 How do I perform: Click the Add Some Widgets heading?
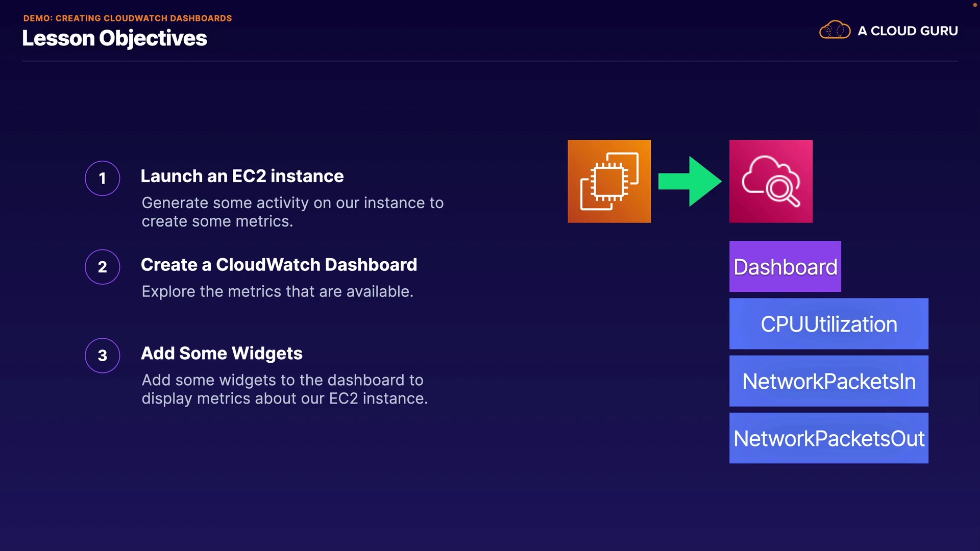click(x=222, y=353)
